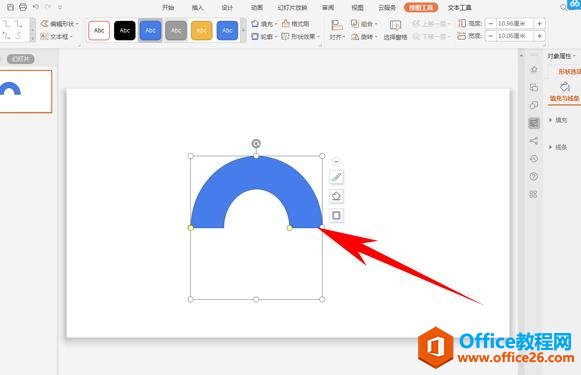This screenshot has height=375, width=581.
Task: Click the 格式刷 format painter button
Action: point(296,24)
